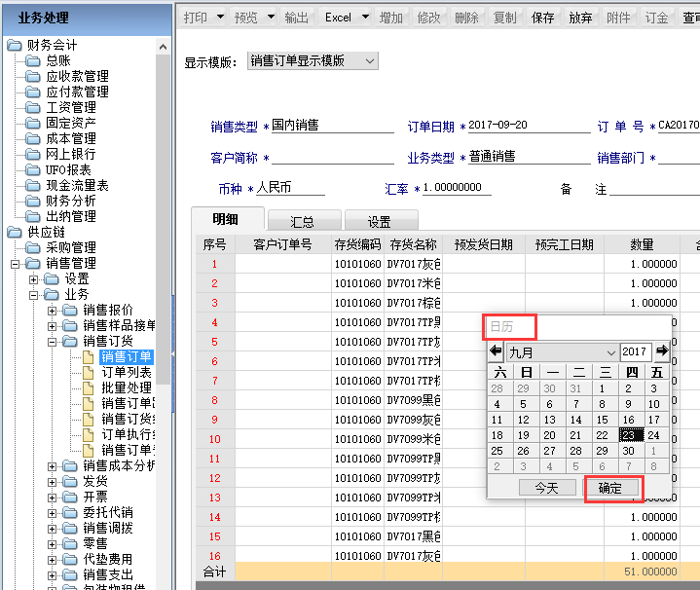This screenshot has width=700, height=590.
Task: Click 预发货日期 cell in row 1
Action: pos(484,264)
